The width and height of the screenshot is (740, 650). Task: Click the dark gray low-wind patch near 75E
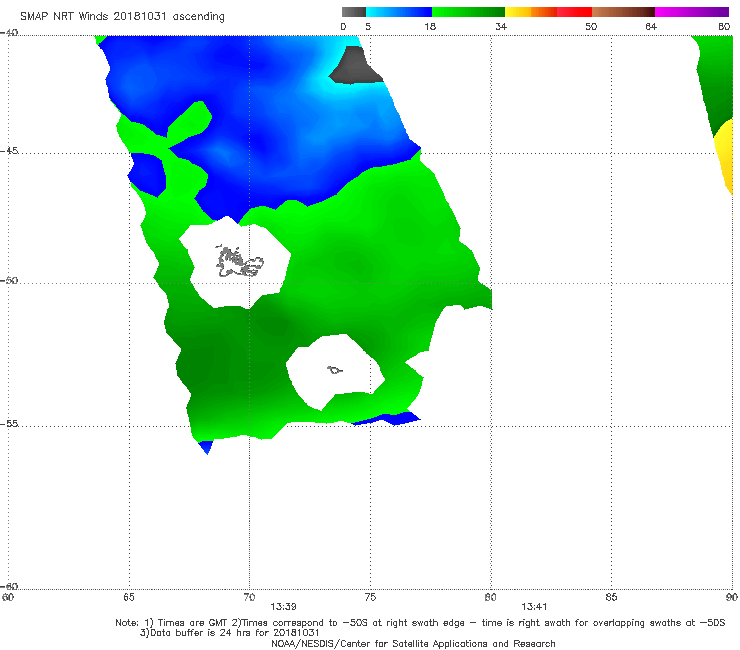(x=355, y=65)
